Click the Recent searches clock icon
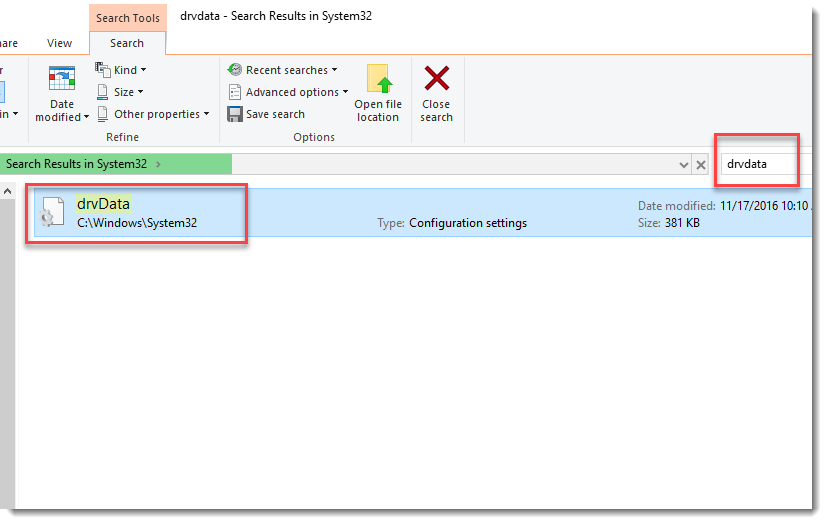Viewport: 827px width, 524px height. pyautogui.click(x=235, y=70)
